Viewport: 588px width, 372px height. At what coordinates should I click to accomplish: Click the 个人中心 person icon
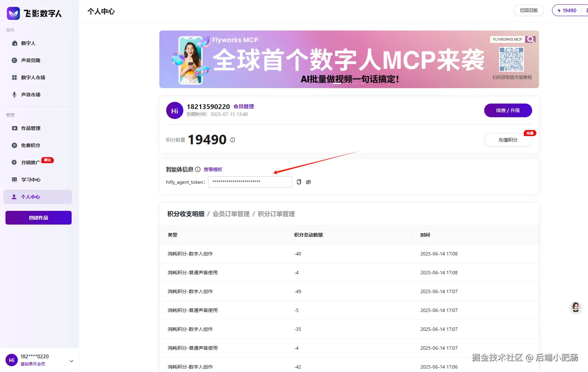[14, 197]
